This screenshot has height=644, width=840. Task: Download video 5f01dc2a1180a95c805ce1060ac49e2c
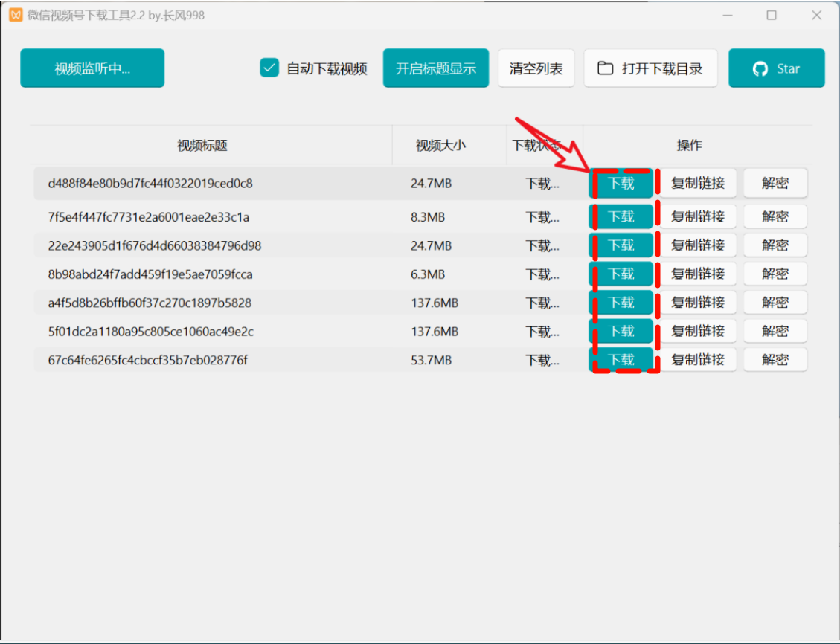pyautogui.click(x=621, y=332)
